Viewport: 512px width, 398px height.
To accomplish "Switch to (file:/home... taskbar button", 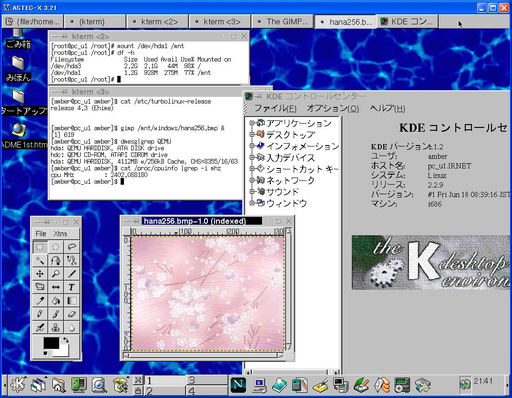I will click(x=32, y=22).
